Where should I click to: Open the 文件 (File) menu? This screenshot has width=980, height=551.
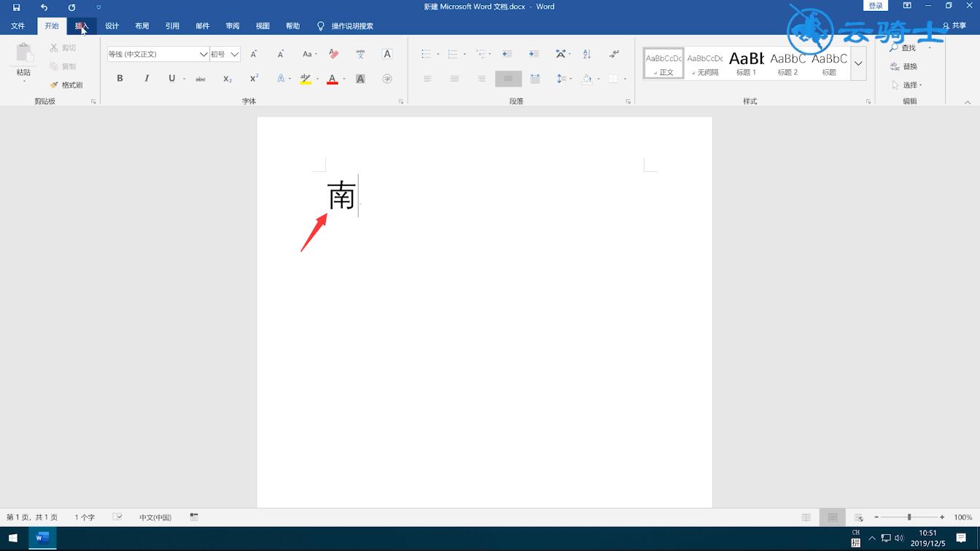click(x=18, y=26)
